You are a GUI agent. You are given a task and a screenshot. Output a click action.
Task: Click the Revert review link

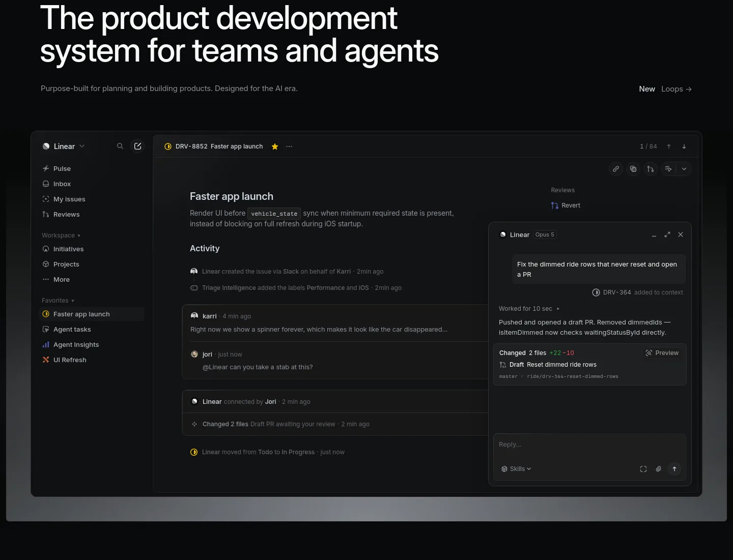[x=566, y=205]
